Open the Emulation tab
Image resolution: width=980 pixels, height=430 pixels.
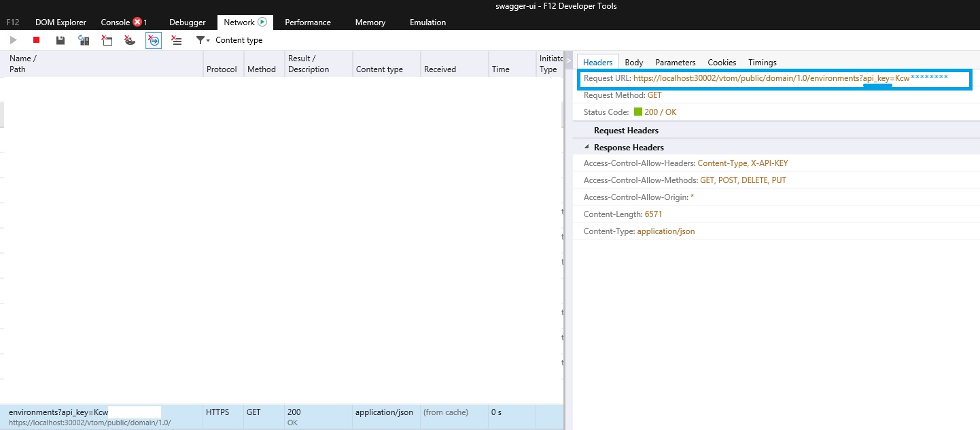tap(428, 22)
